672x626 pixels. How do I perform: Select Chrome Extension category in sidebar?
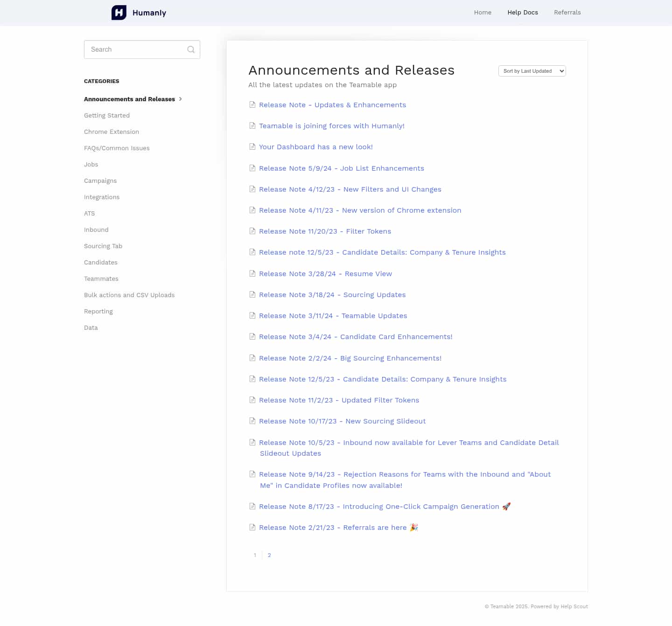click(x=112, y=132)
